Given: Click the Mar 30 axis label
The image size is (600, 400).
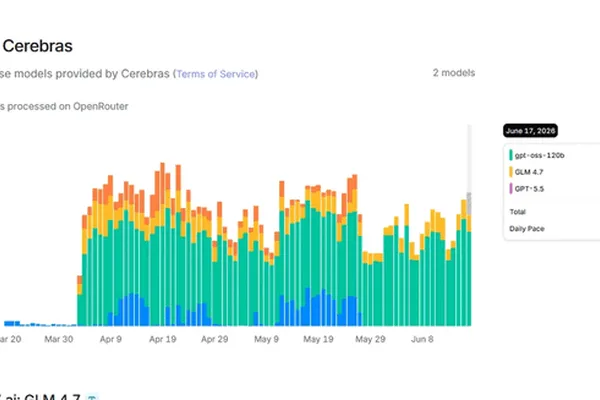Looking at the screenshot, I should point(59,339).
